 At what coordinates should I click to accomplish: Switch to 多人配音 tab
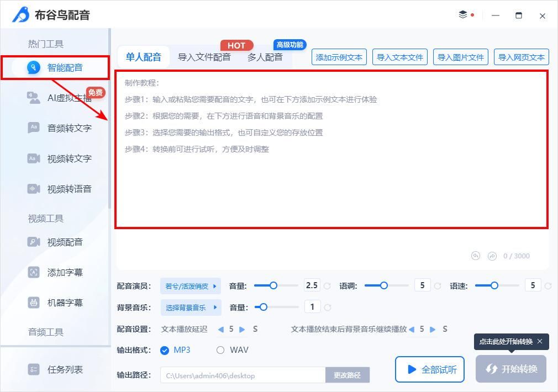(265, 57)
